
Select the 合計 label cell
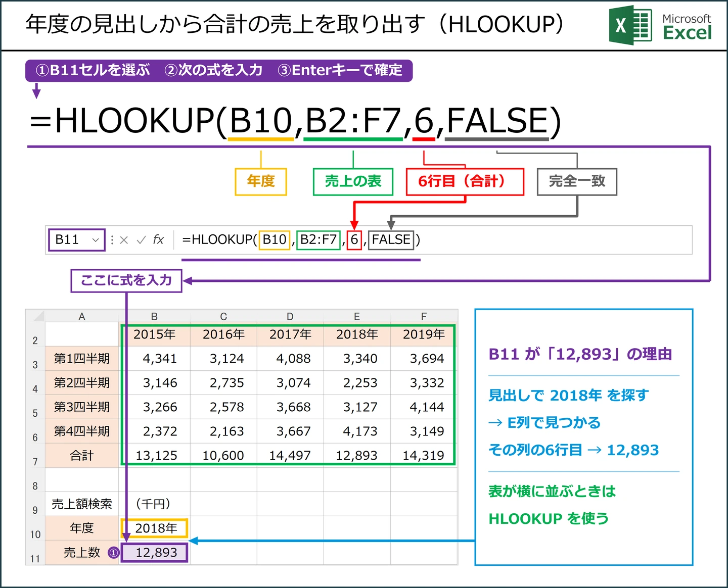tap(82, 456)
